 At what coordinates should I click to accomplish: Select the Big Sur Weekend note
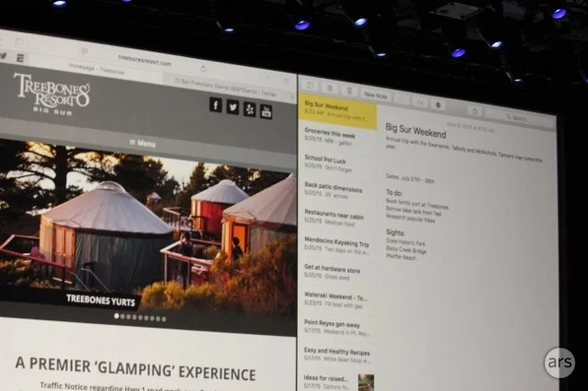tap(337, 109)
